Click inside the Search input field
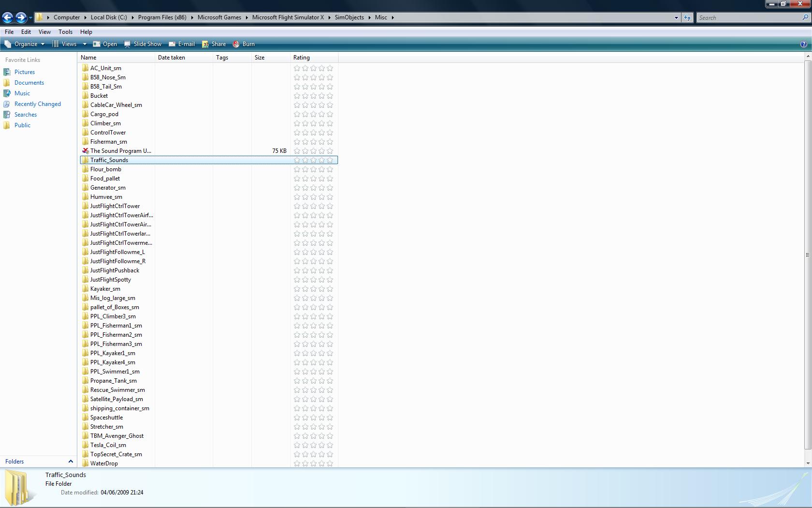 (749, 17)
